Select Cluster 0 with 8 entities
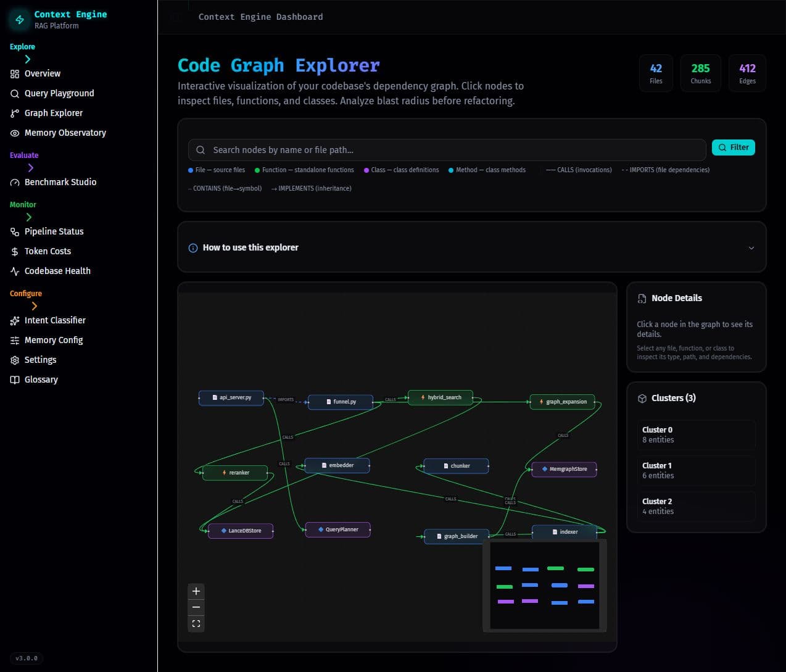This screenshot has height=672, width=786. (697, 435)
